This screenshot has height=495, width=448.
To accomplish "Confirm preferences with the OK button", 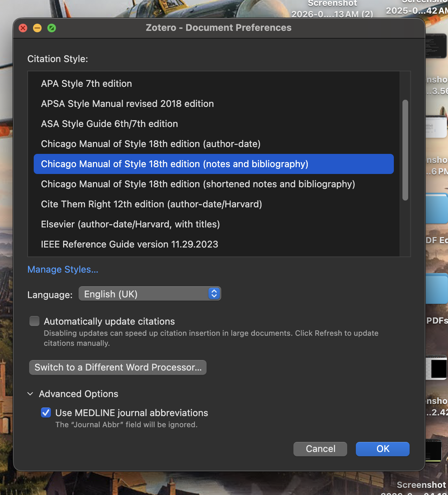I will pyautogui.click(x=383, y=449).
